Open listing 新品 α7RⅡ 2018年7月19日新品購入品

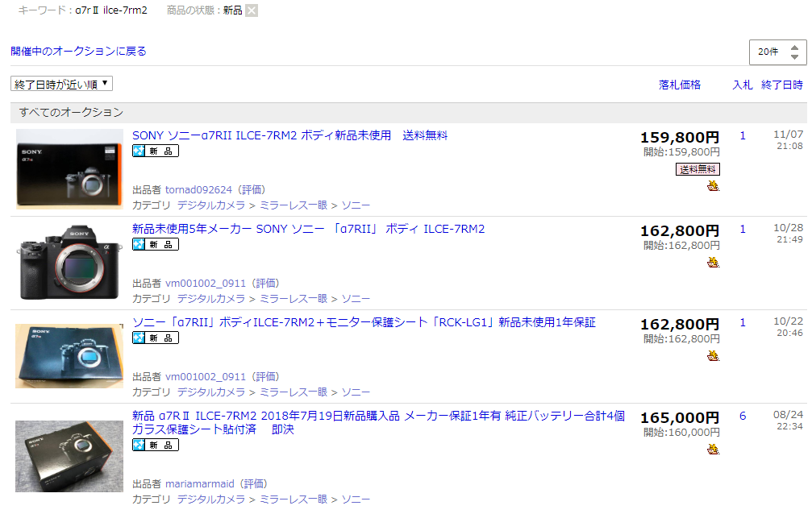click(378, 422)
